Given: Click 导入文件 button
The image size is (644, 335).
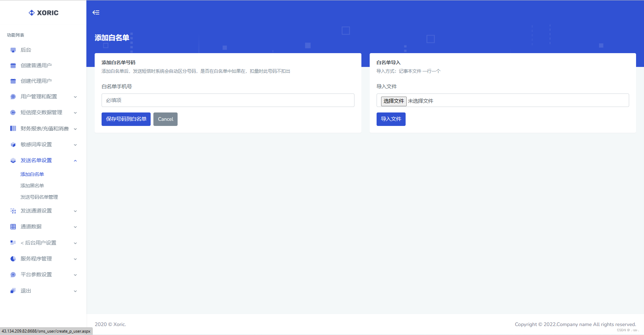Looking at the screenshot, I should 391,119.
